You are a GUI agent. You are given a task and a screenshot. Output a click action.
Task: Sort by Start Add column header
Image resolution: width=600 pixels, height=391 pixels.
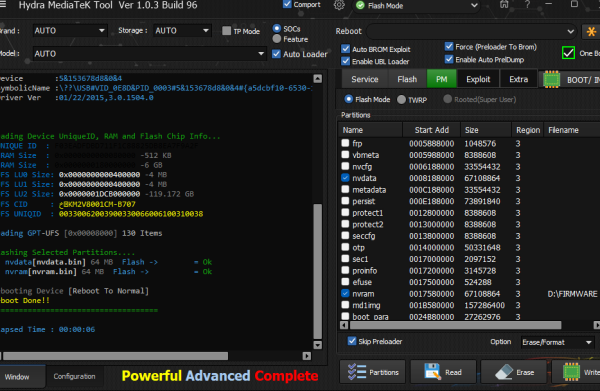point(432,130)
